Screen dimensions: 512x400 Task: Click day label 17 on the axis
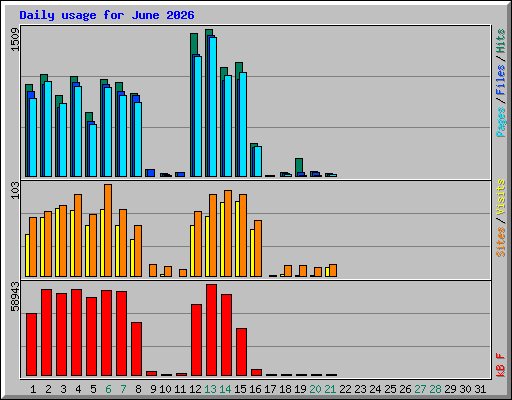(270, 389)
